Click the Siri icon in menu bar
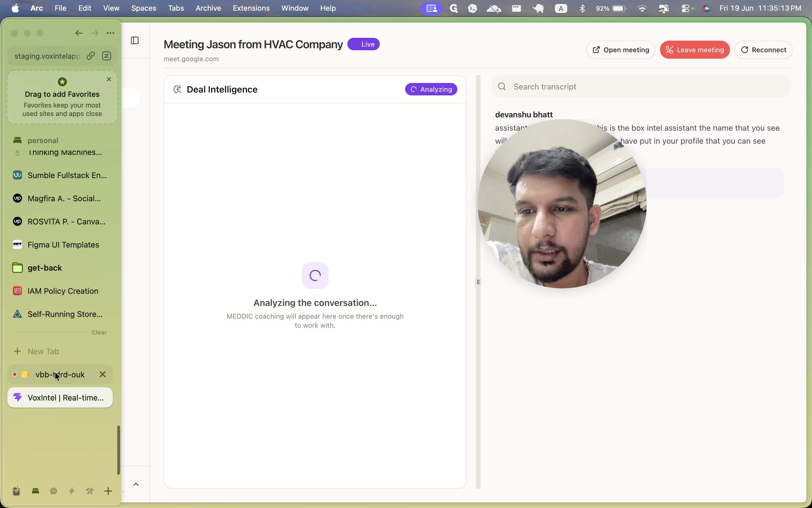Viewport: 812px width, 508px height. tap(706, 8)
